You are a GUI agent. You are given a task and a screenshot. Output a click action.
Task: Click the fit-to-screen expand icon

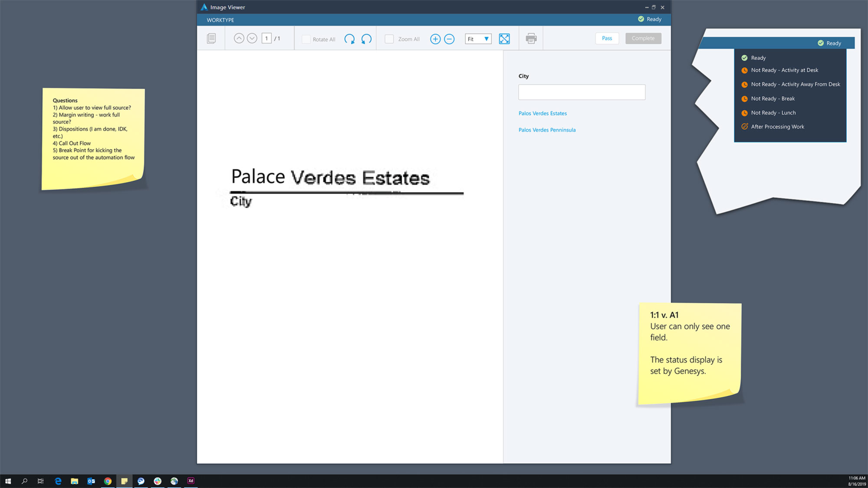[504, 39]
